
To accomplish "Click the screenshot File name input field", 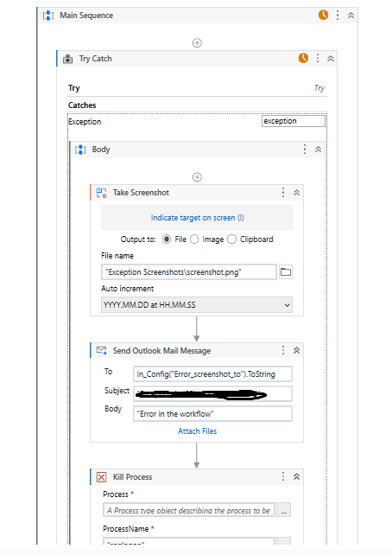I will 189,272.
